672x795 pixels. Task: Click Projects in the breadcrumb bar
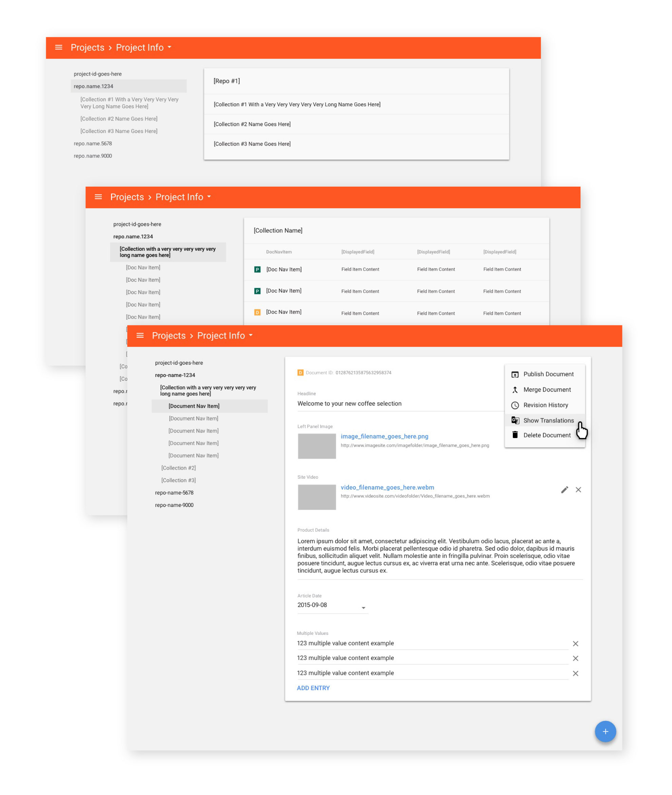pos(168,336)
